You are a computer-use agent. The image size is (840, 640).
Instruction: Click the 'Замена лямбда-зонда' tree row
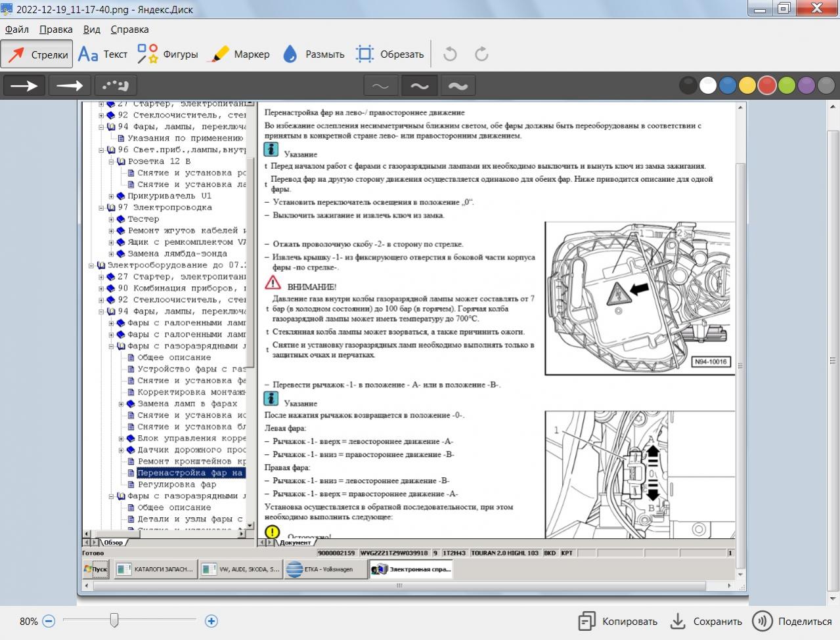[177, 253]
